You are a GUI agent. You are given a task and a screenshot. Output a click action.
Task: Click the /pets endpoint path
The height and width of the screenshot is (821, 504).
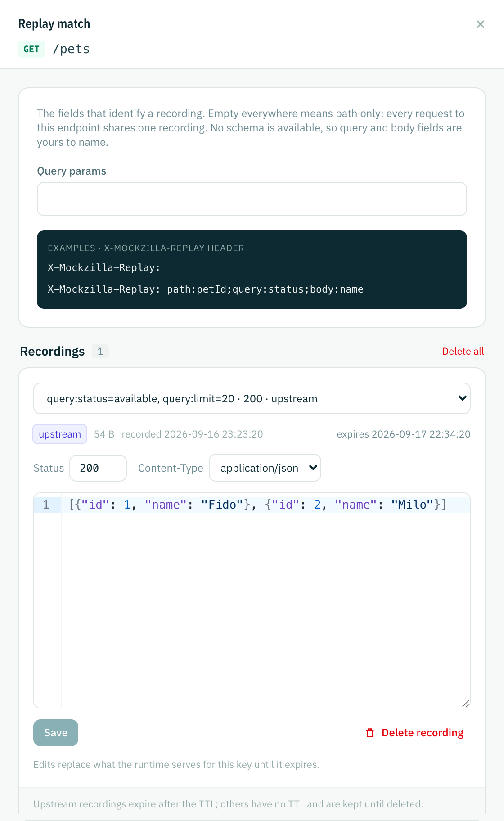(x=71, y=49)
